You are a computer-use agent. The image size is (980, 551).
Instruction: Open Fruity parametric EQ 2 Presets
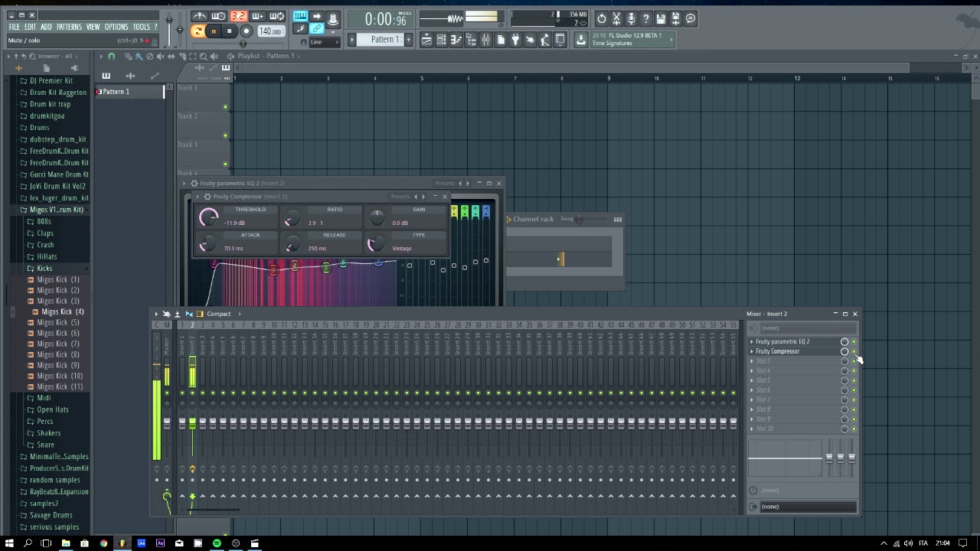(444, 183)
